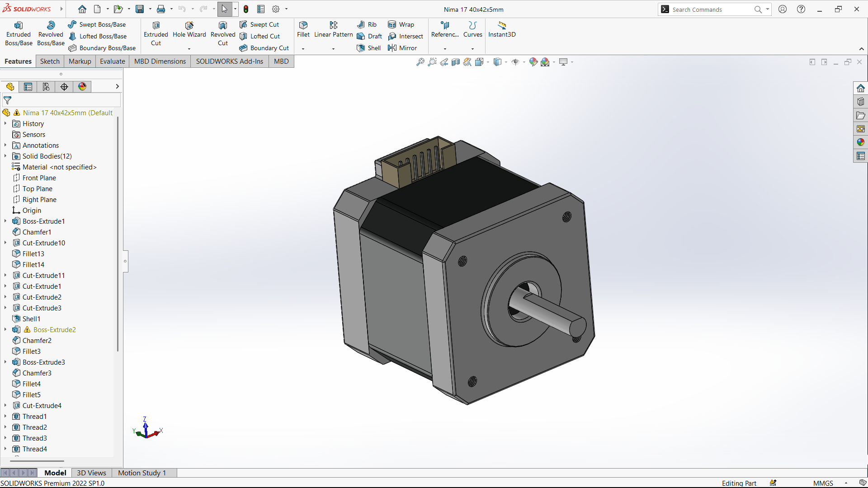The width and height of the screenshot is (868, 488).
Task: Click the Draft tool
Action: (x=369, y=36)
